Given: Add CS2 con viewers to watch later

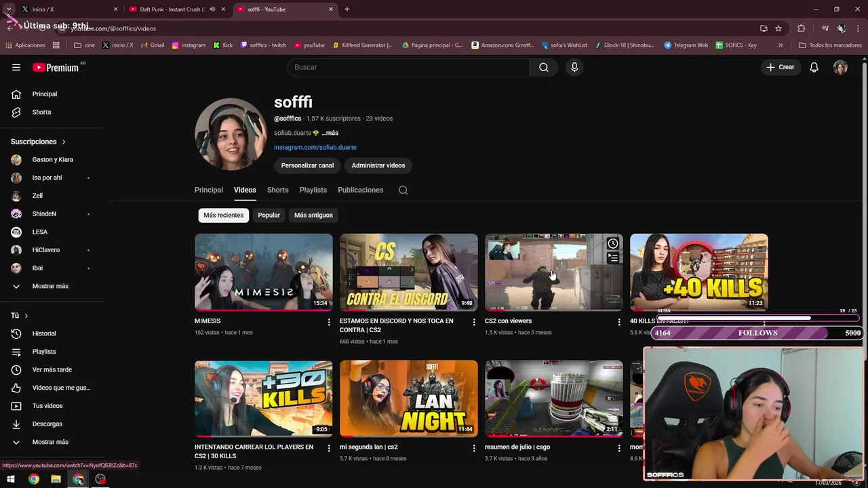Looking at the screenshot, I should pos(612,243).
